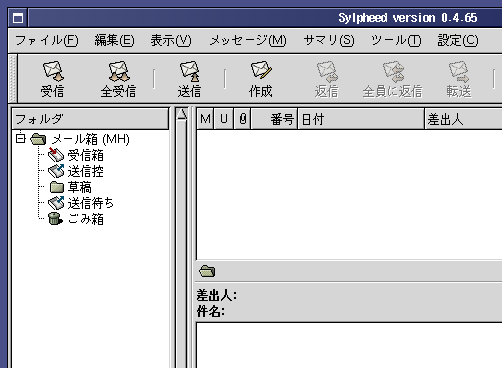This screenshot has height=368, width=502.
Task: Click the folder pane scrollbar up arrow
Action: coord(182,115)
